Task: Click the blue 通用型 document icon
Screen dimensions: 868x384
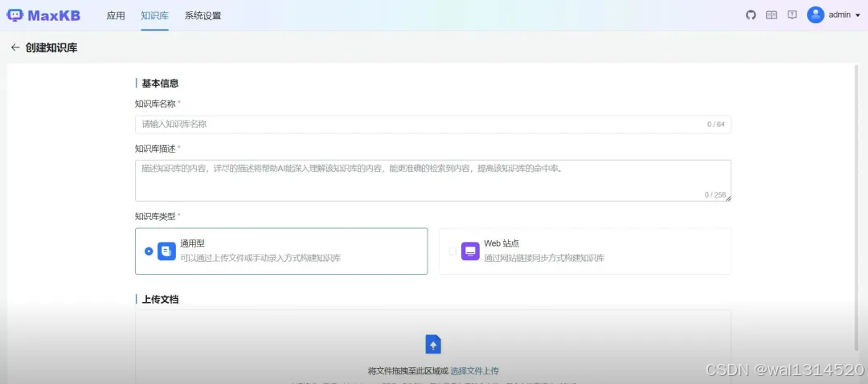Action: coord(166,251)
